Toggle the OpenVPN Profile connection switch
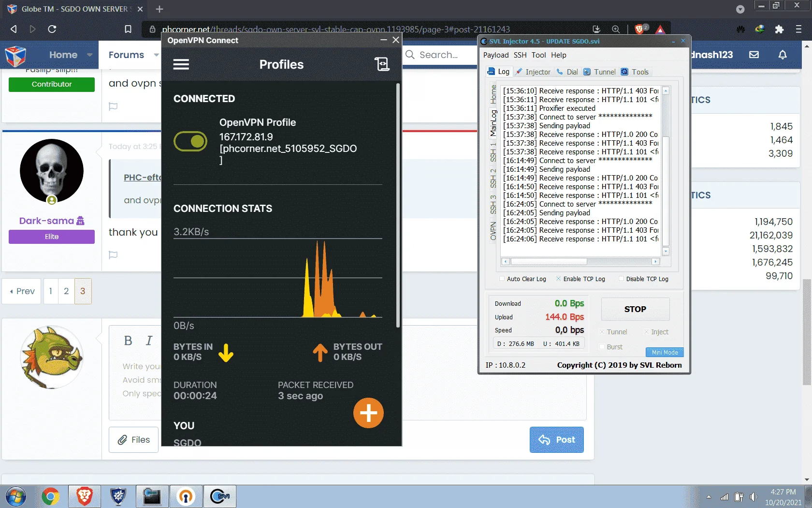 coord(190,141)
